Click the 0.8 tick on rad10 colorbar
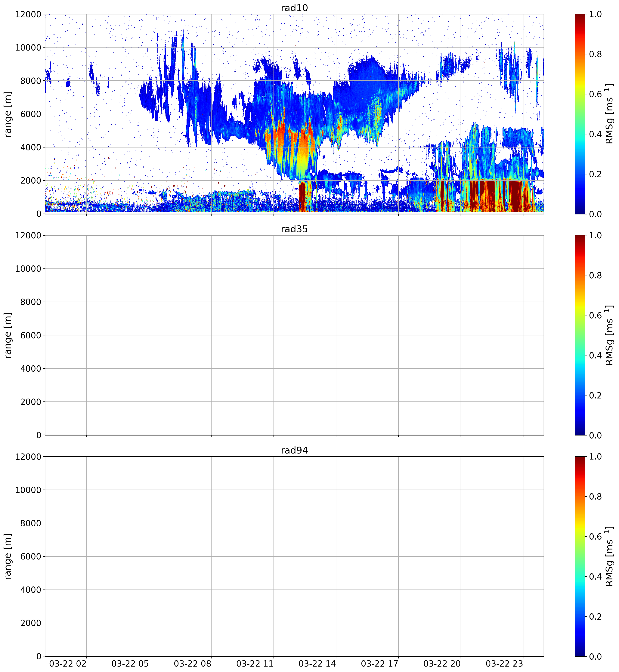Screen dimensions: 619x672 click(x=596, y=54)
